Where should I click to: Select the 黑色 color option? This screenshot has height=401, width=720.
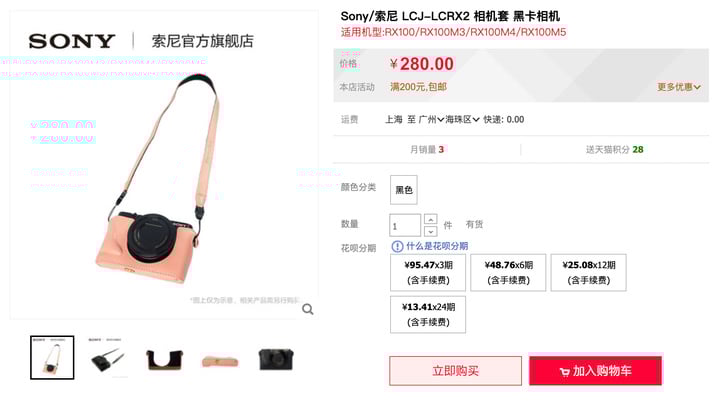(x=404, y=190)
